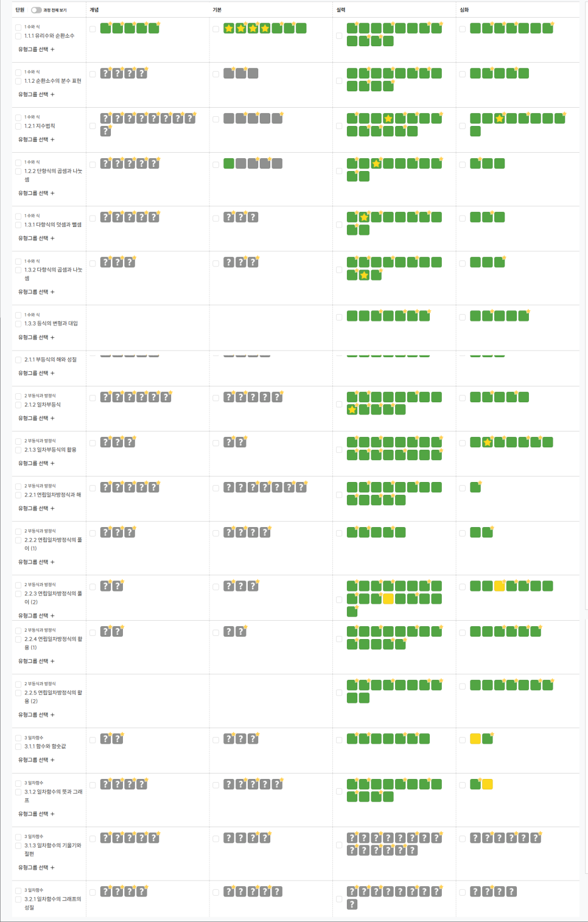Viewport: 588px width, 922px height.
Task: Open 유형그룹 선택 for 1.3.3 등식의 변형과 대입
Action: click(37, 337)
